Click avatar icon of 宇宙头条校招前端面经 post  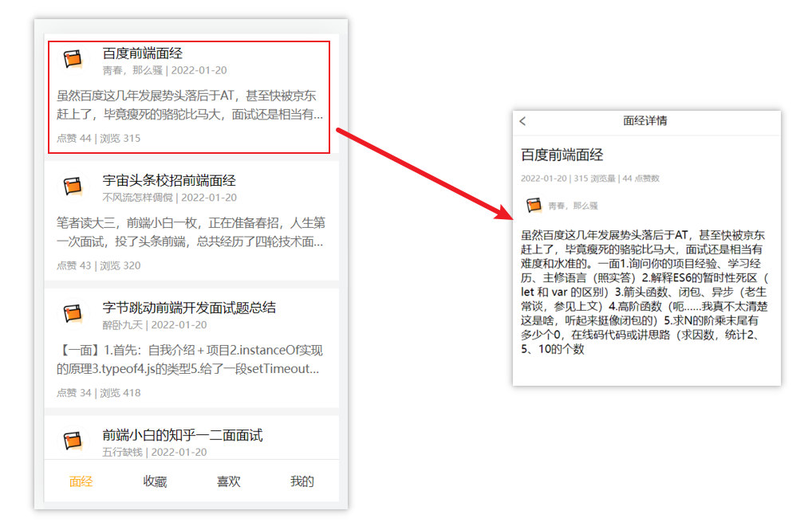pos(73,186)
